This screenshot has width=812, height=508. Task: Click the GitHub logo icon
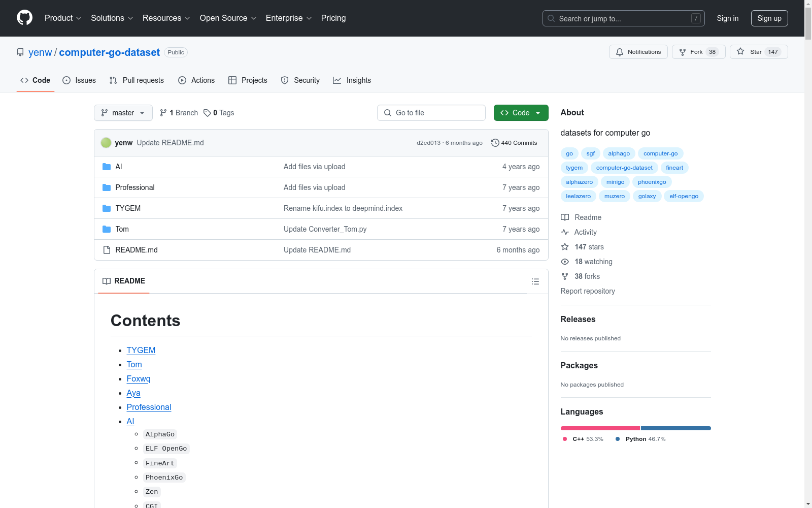(24, 18)
